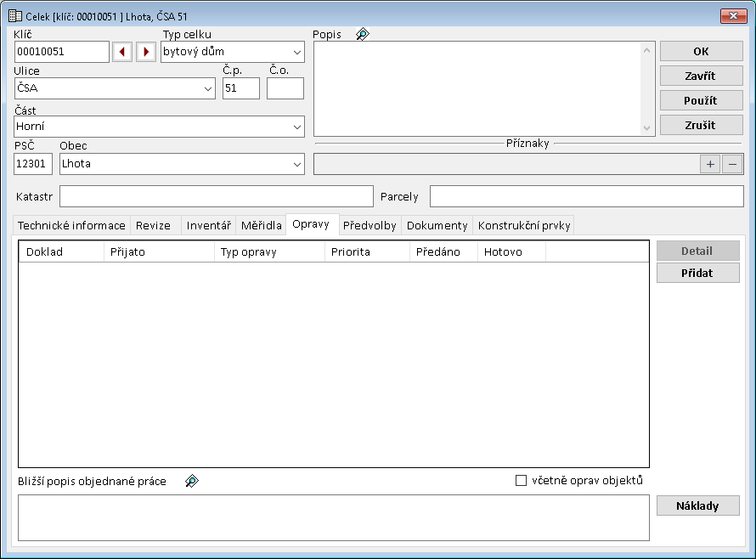Open the Ulice street dropdown

pos(208,88)
